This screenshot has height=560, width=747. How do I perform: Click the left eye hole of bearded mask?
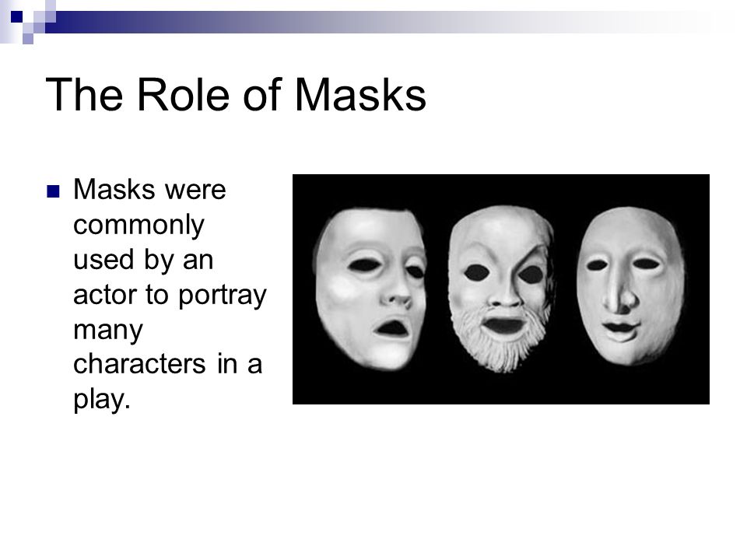[476, 273]
